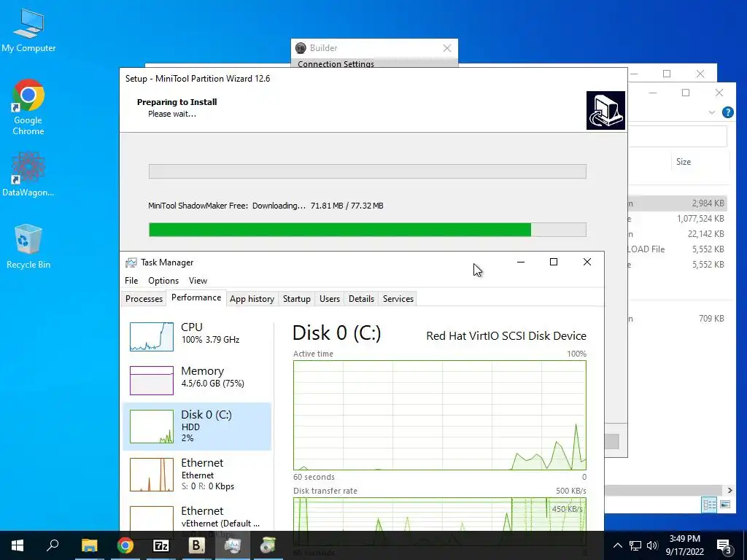The image size is (747, 560).
Task: Select the file row sized 22,142 KB
Action: 678,234
